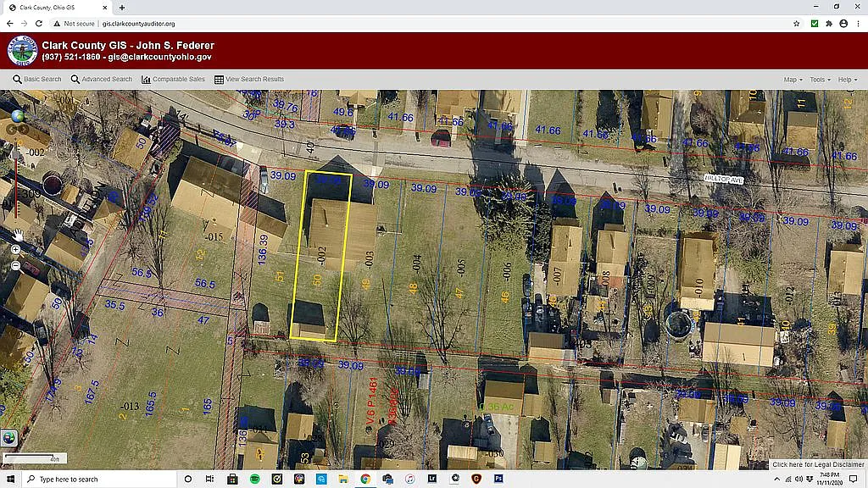Screen dimensions: 868x488
Task: Click the zoom in plus button
Action: tap(16, 251)
